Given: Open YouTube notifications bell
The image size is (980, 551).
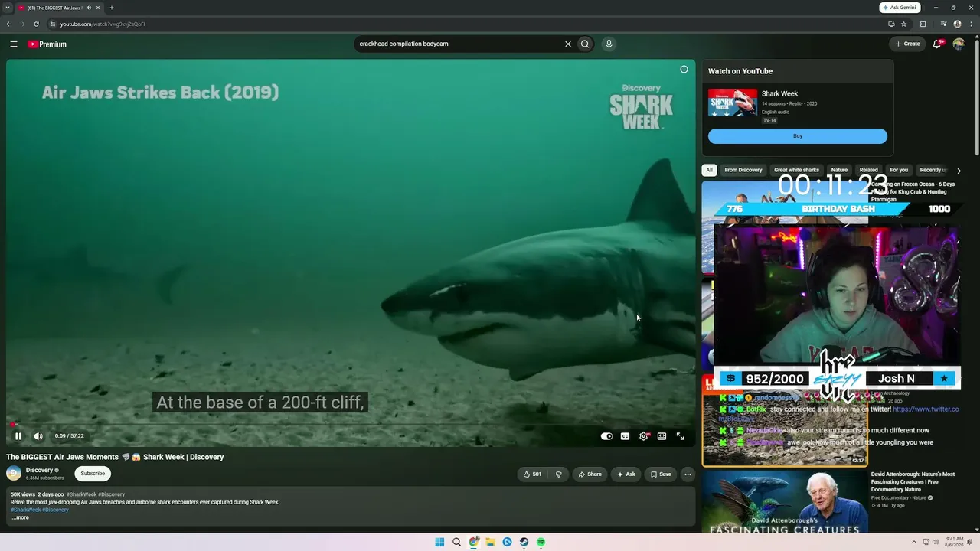Looking at the screenshot, I should point(937,44).
